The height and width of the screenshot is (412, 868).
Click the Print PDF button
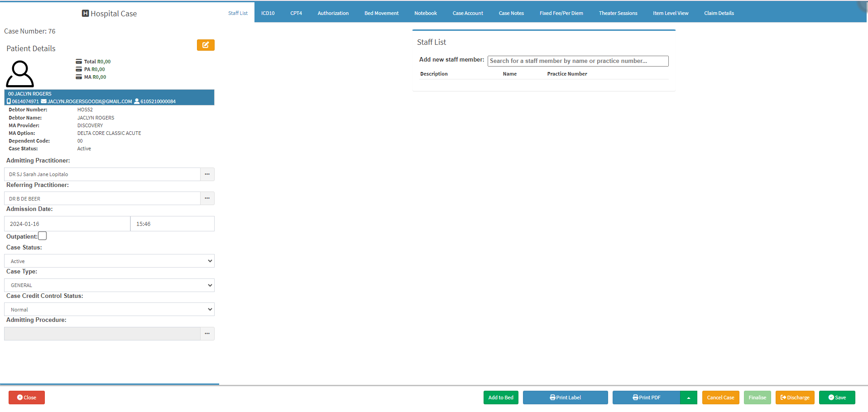[x=646, y=398]
